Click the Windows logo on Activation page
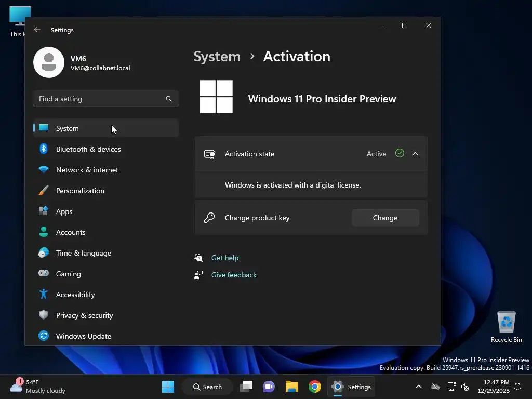 click(x=216, y=97)
